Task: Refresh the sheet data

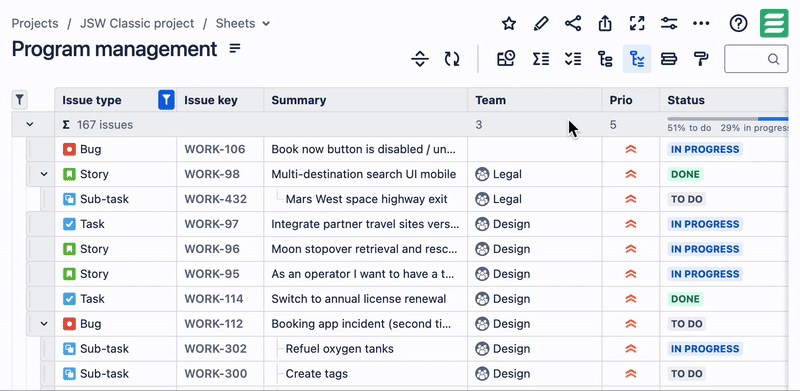Action: click(452, 59)
